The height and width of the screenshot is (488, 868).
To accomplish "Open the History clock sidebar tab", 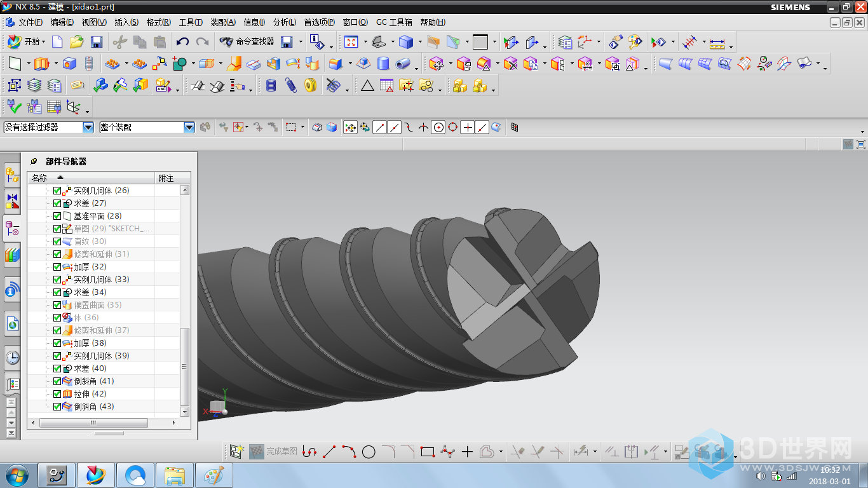I will (x=12, y=358).
